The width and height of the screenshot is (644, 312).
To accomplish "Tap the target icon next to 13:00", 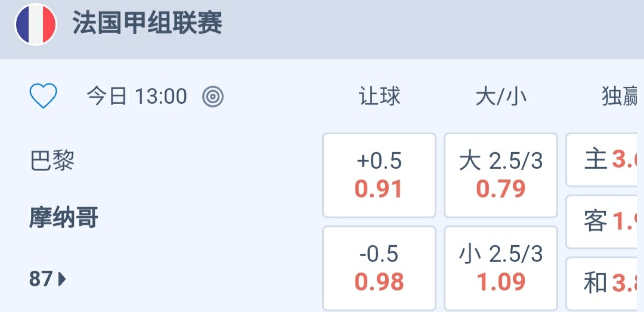I will [x=213, y=96].
